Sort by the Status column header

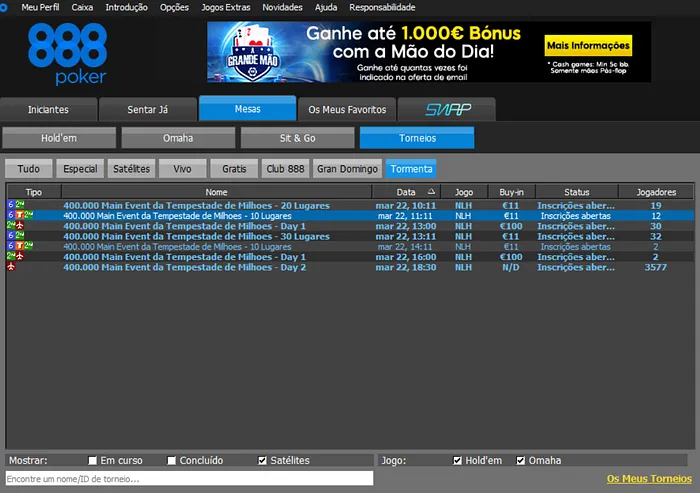[x=577, y=192]
